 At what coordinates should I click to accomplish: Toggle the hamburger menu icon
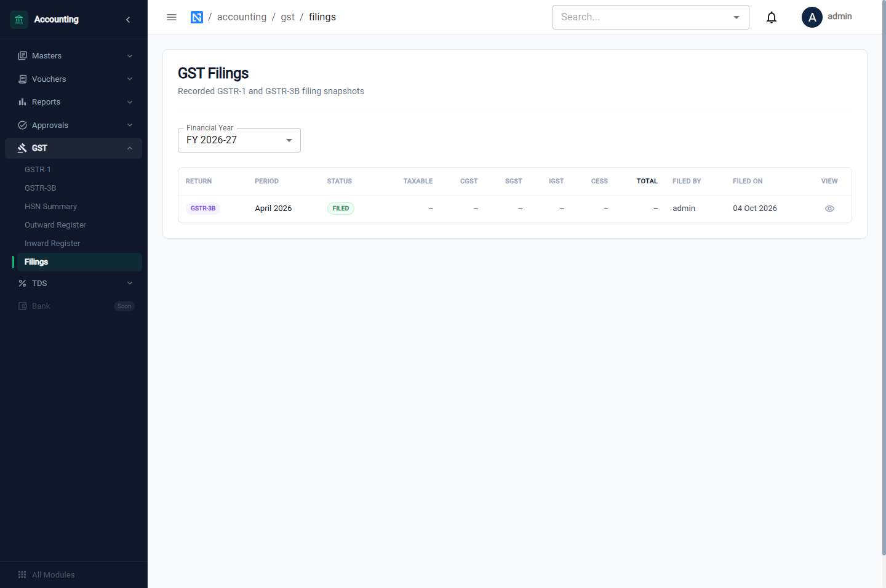172,17
